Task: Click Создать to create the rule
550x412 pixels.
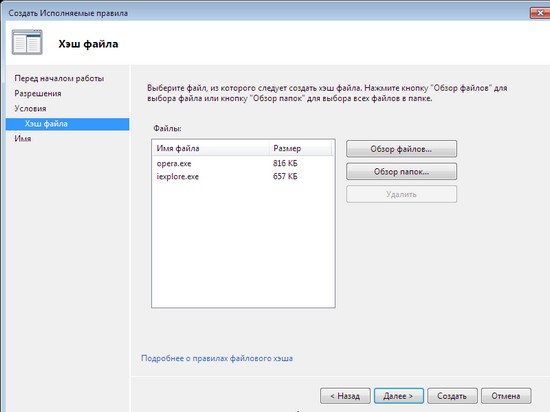Action: click(452, 396)
